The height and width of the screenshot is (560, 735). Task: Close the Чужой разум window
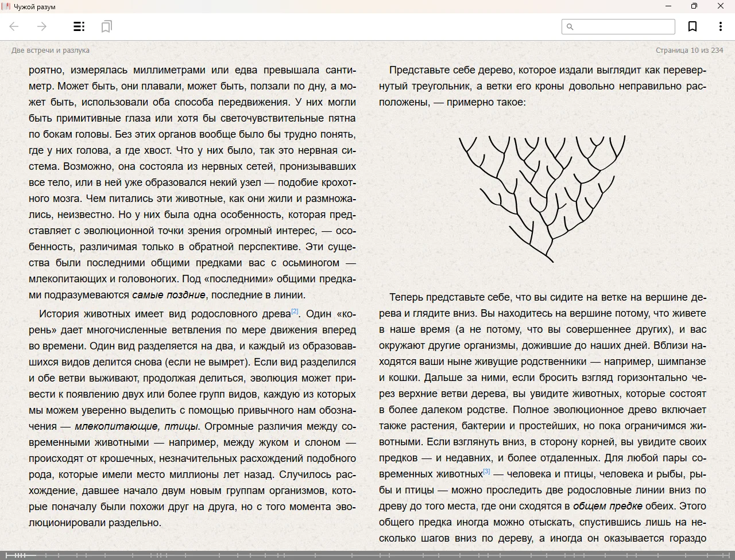coord(721,6)
